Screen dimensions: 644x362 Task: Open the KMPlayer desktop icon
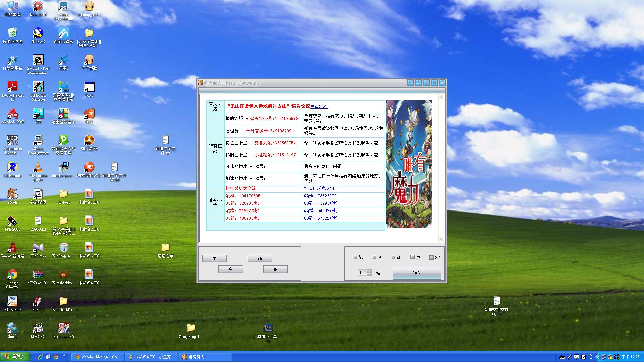click(38, 248)
